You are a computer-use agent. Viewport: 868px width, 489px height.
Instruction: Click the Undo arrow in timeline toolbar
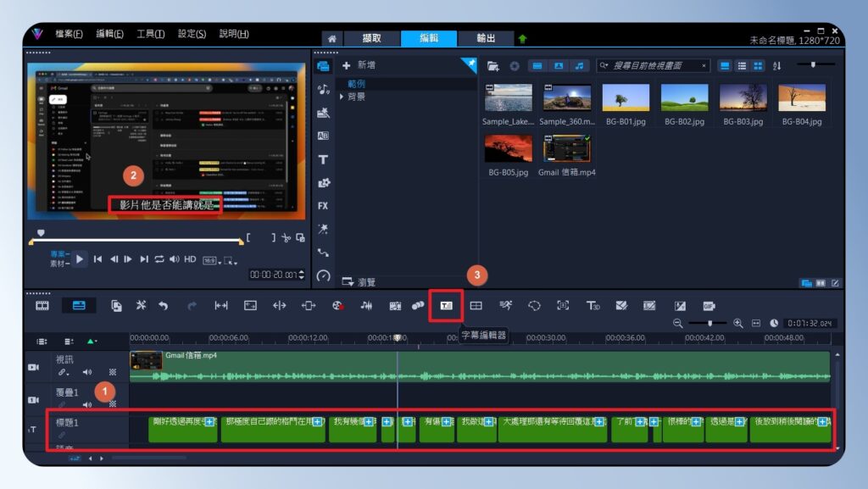click(164, 305)
